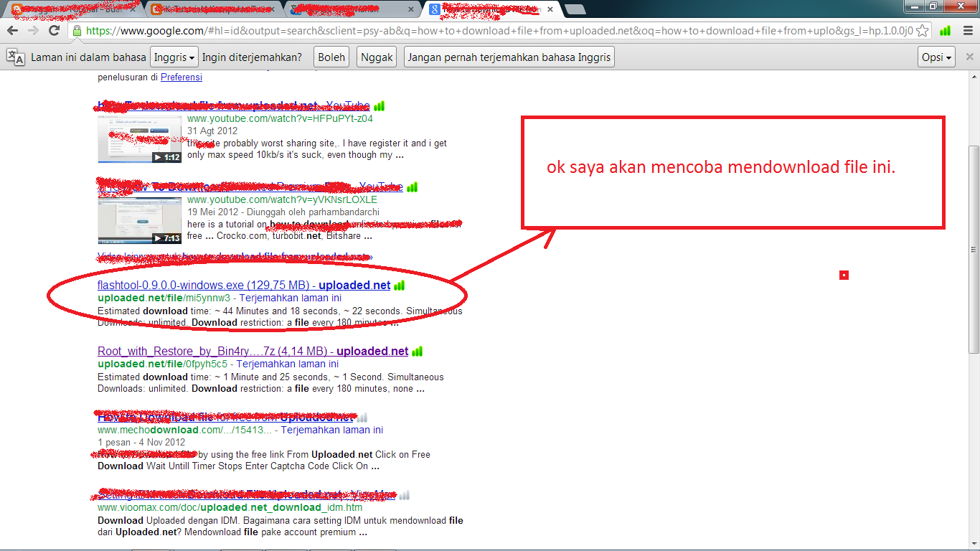Open a new browser tab
This screenshot has height=551, width=980.
tap(574, 10)
